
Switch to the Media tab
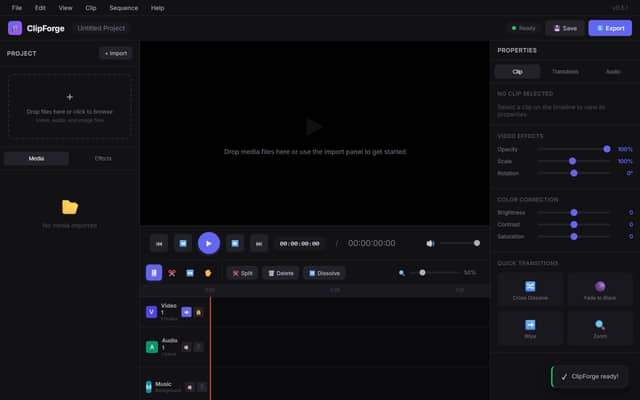point(36,158)
